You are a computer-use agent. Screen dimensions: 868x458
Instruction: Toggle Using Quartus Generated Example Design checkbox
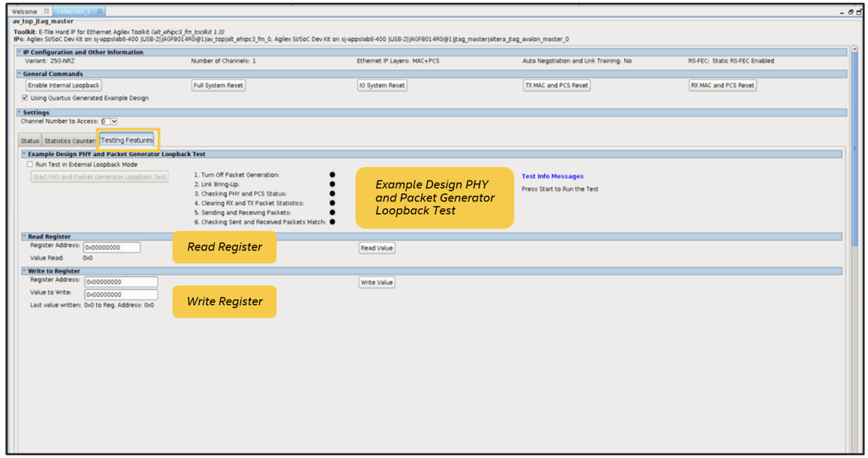[25, 98]
